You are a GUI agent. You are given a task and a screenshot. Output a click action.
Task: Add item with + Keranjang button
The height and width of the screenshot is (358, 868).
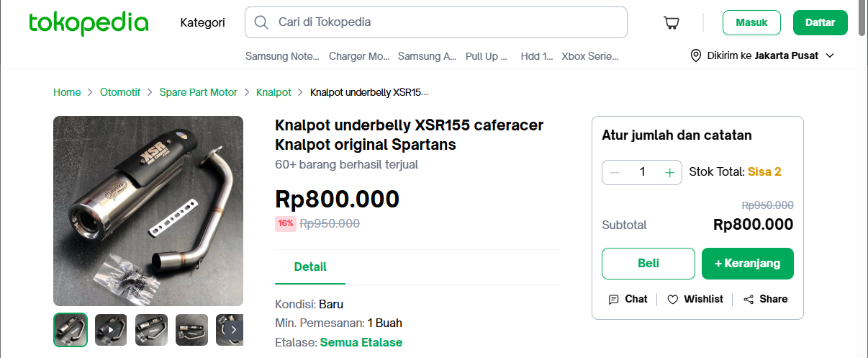748,264
